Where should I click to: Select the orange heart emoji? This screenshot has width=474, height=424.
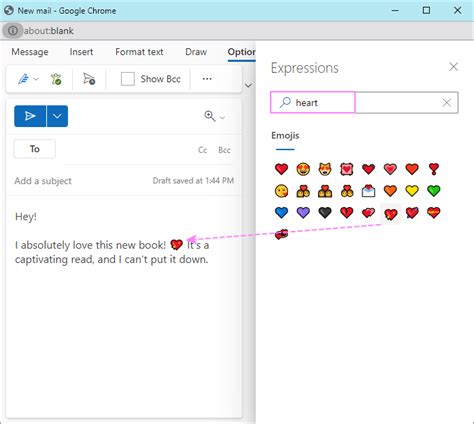click(x=390, y=191)
